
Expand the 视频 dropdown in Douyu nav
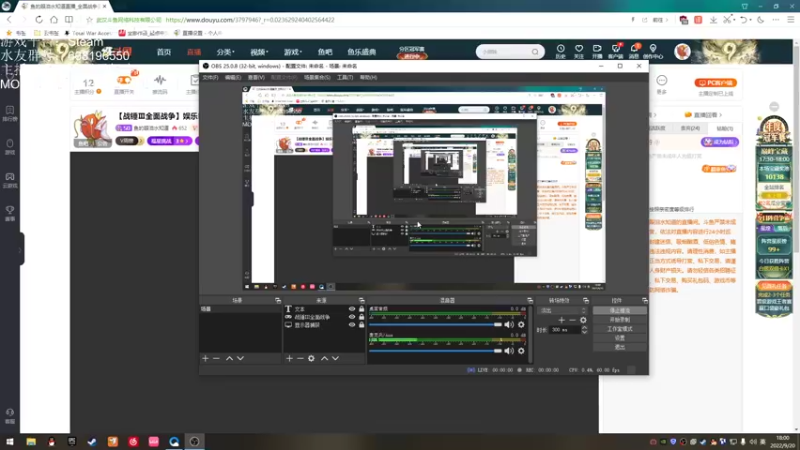[x=259, y=52]
